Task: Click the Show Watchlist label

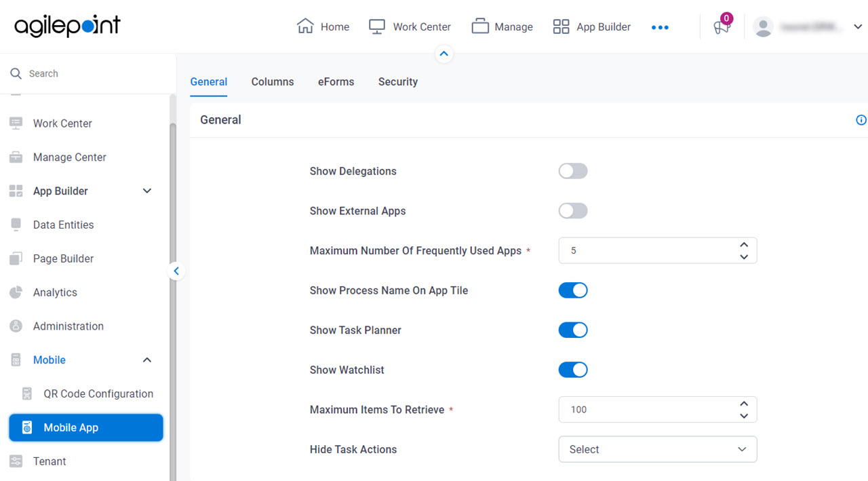Action: coord(347,370)
